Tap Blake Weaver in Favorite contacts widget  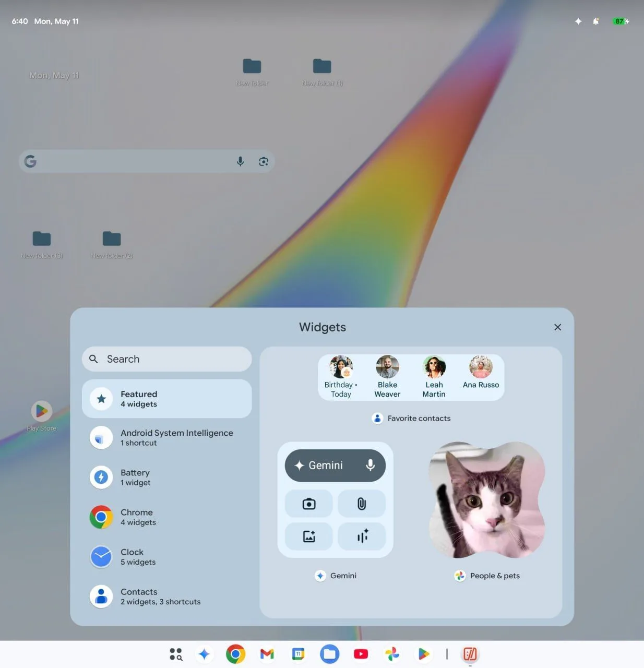pyautogui.click(x=387, y=377)
